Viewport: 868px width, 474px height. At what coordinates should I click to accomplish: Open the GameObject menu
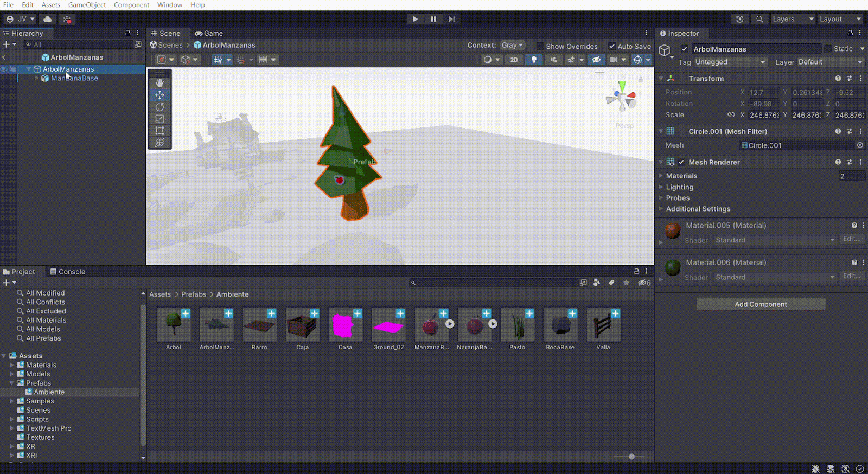point(87,5)
